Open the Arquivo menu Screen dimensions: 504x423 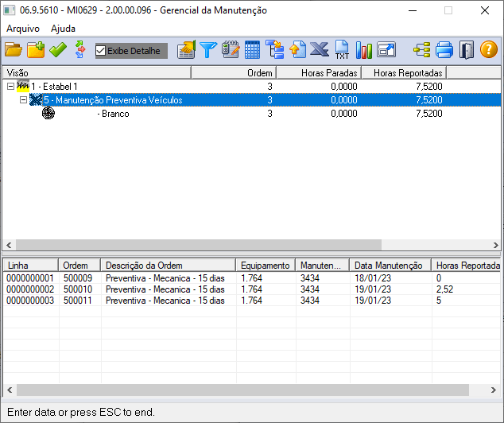coord(23,29)
